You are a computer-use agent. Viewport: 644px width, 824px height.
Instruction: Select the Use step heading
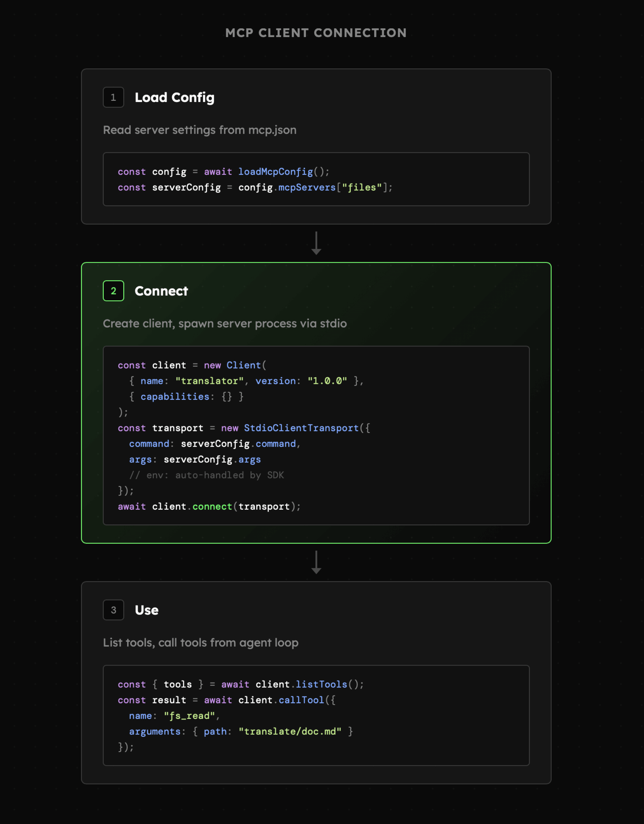pyautogui.click(x=146, y=610)
